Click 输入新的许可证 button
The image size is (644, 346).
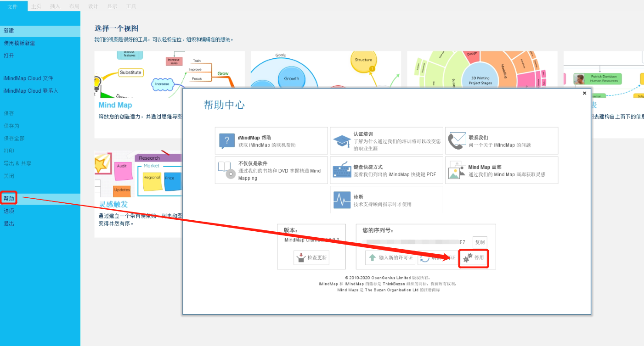(x=390, y=258)
